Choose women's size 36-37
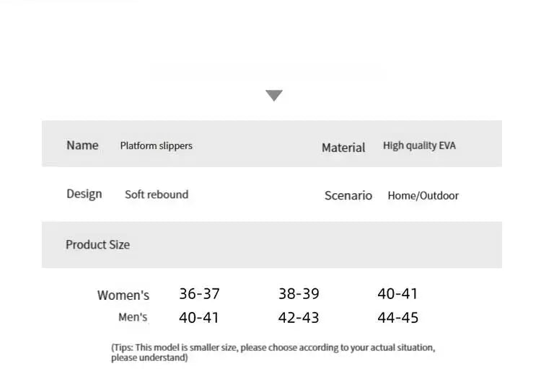This screenshot has height=392, width=541. coord(199,294)
